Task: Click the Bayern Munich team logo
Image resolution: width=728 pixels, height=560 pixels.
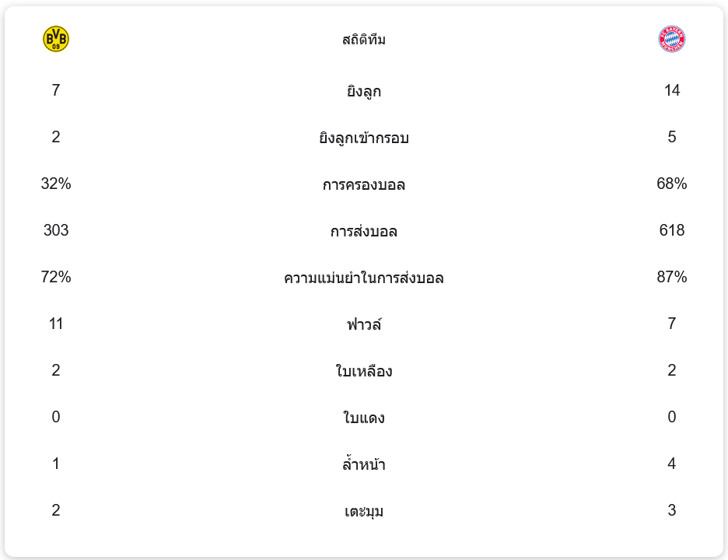Action: click(x=671, y=39)
